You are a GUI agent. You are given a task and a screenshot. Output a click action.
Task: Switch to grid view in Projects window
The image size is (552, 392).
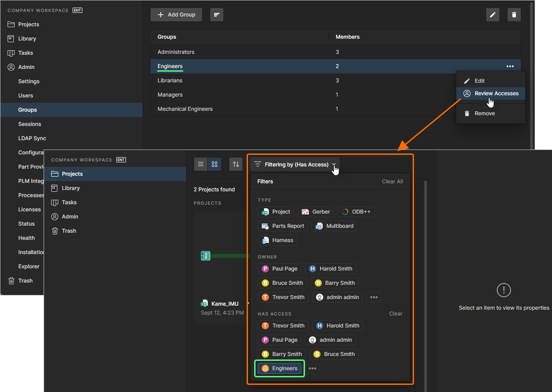click(215, 164)
